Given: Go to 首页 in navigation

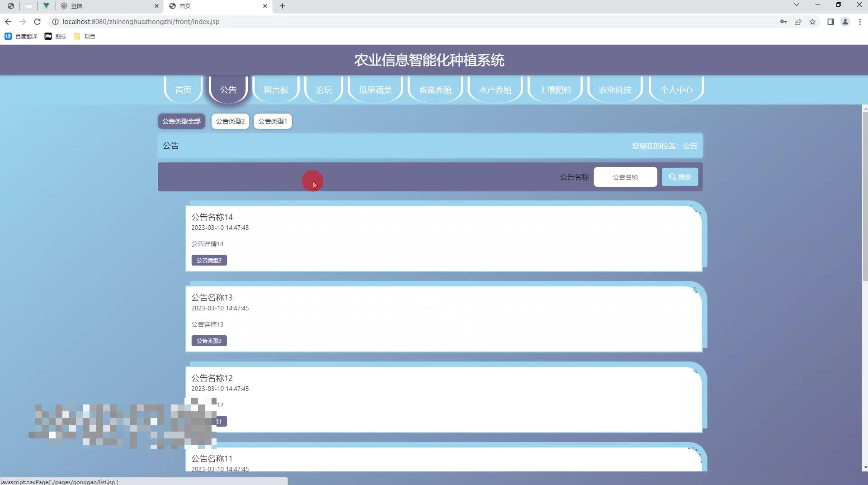Looking at the screenshot, I should coord(183,90).
